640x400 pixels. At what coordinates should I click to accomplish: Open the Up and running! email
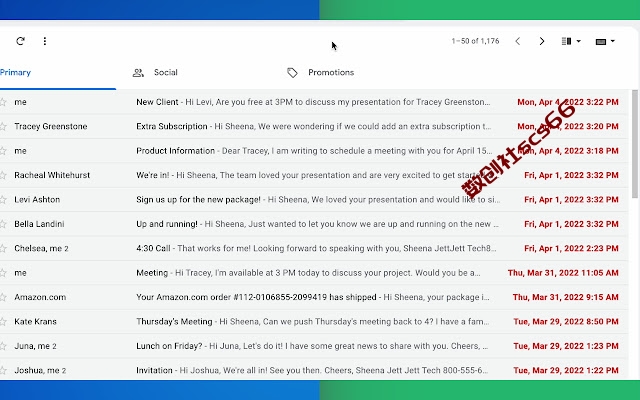click(x=313, y=224)
